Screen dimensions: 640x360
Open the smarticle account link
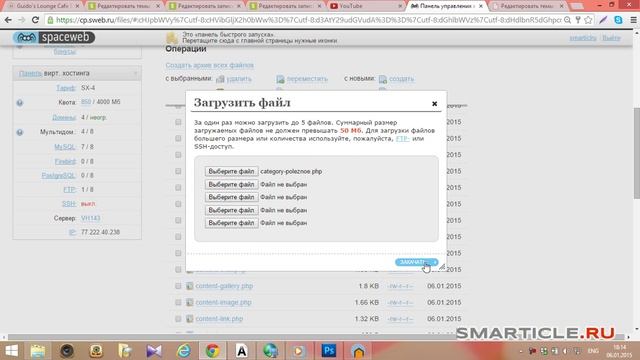coord(583,38)
